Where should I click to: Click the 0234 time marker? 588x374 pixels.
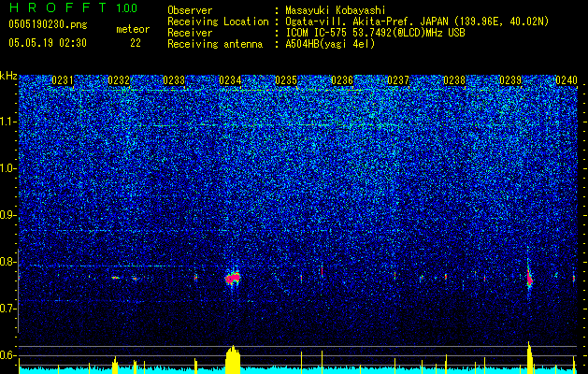point(230,80)
